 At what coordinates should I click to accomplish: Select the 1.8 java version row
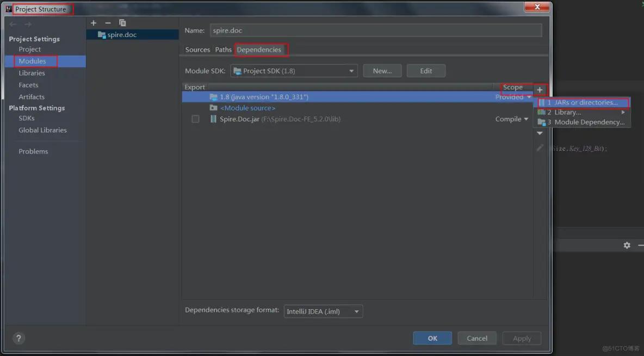point(357,97)
